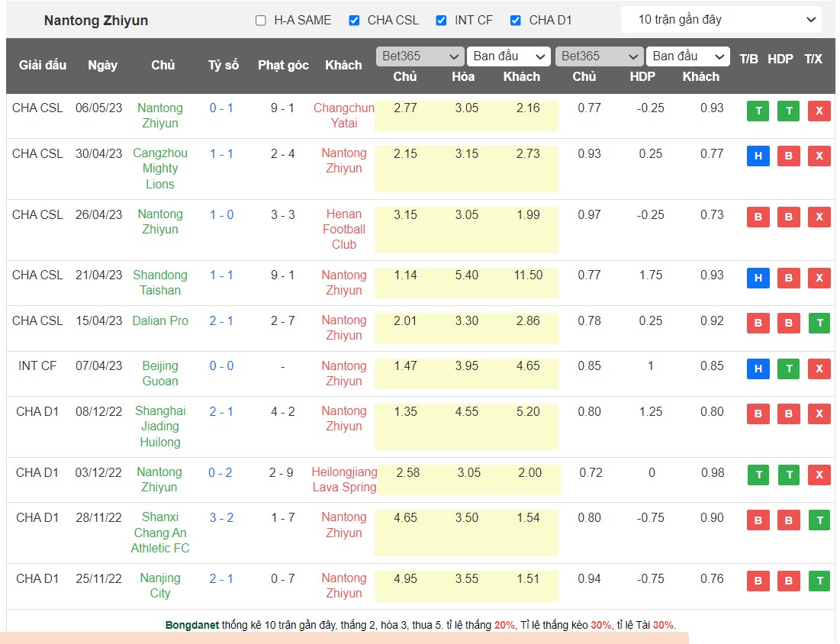Image resolution: width=840 pixels, height=644 pixels.
Task: Toggle the INT CF checkbox
Action: (x=441, y=21)
